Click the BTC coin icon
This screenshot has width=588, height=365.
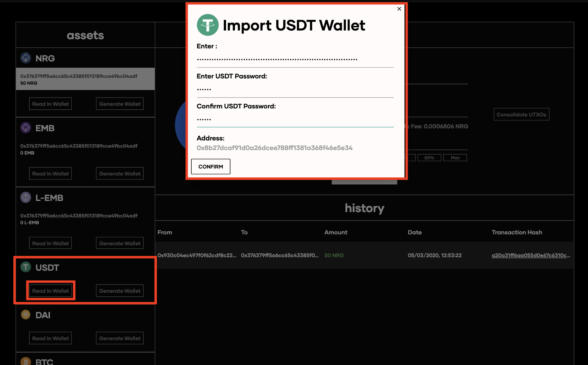point(26,361)
